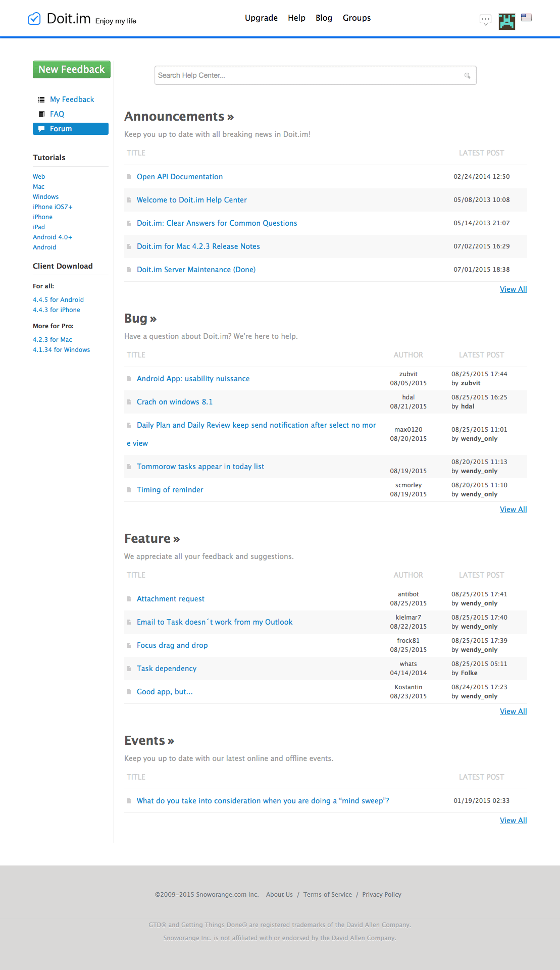Open the US flag language selector

pos(526,18)
